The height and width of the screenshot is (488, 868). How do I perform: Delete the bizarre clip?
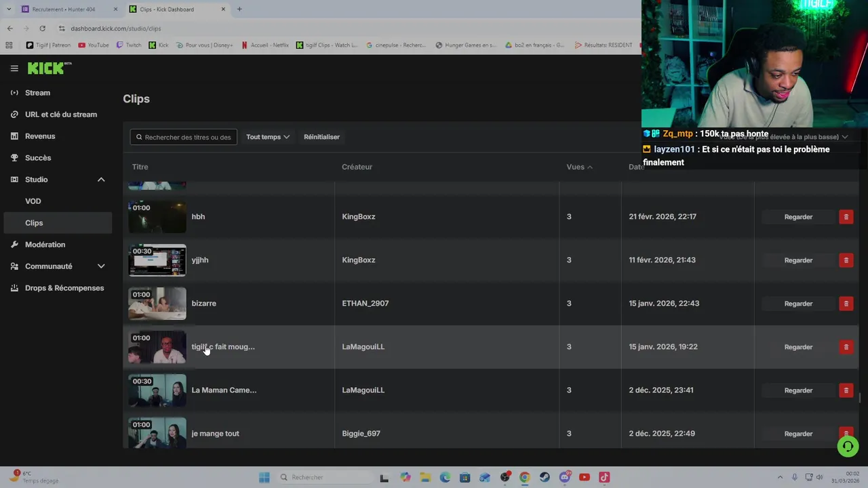(846, 304)
